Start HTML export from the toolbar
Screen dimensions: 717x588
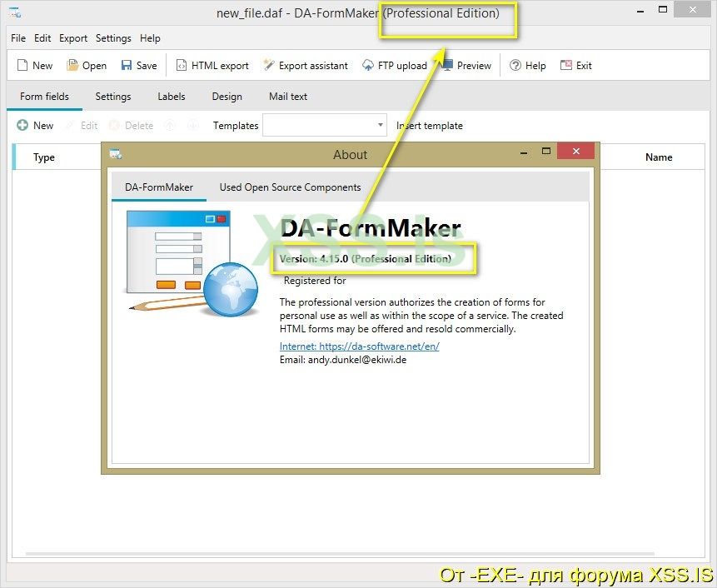click(x=212, y=66)
